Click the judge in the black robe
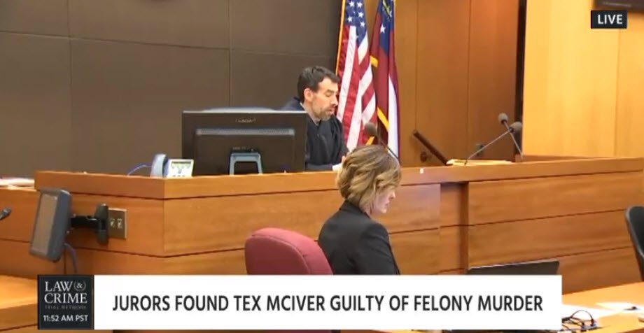 point(317,118)
